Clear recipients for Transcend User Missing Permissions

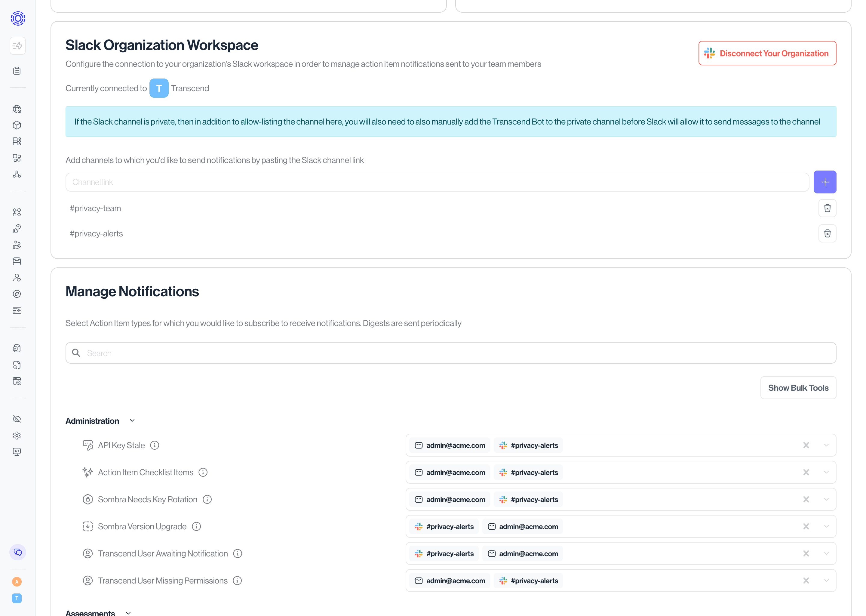[806, 581]
